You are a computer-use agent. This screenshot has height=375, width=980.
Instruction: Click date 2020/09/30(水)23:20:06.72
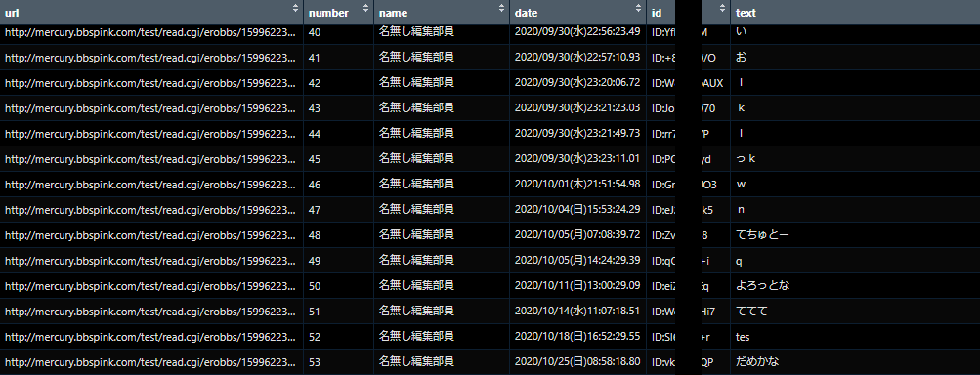click(x=577, y=82)
